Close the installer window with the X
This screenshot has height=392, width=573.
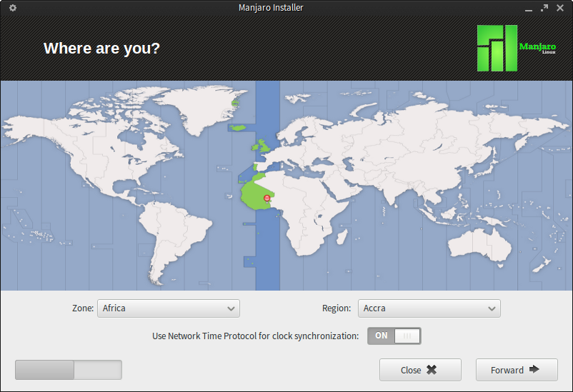point(560,8)
